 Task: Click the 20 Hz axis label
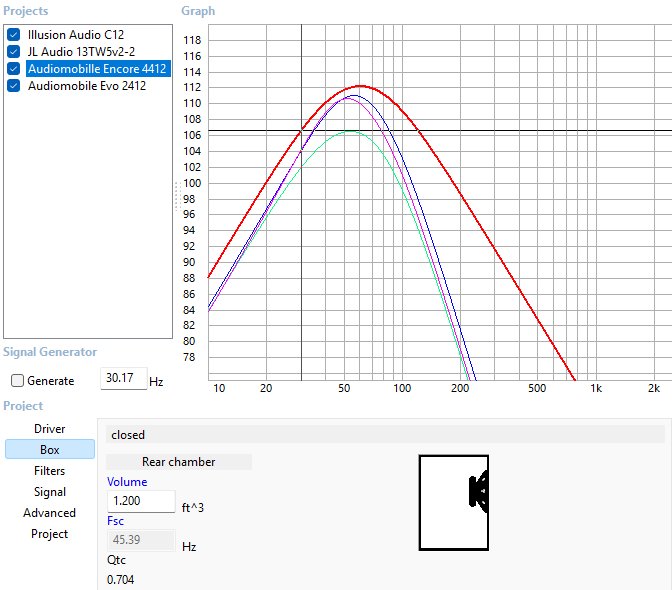point(266,388)
